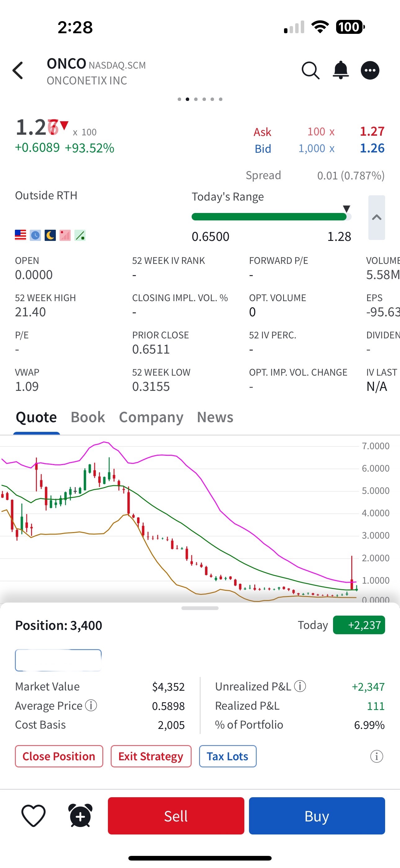Tap the position panel drag handle
400x868 pixels.
tap(200, 608)
